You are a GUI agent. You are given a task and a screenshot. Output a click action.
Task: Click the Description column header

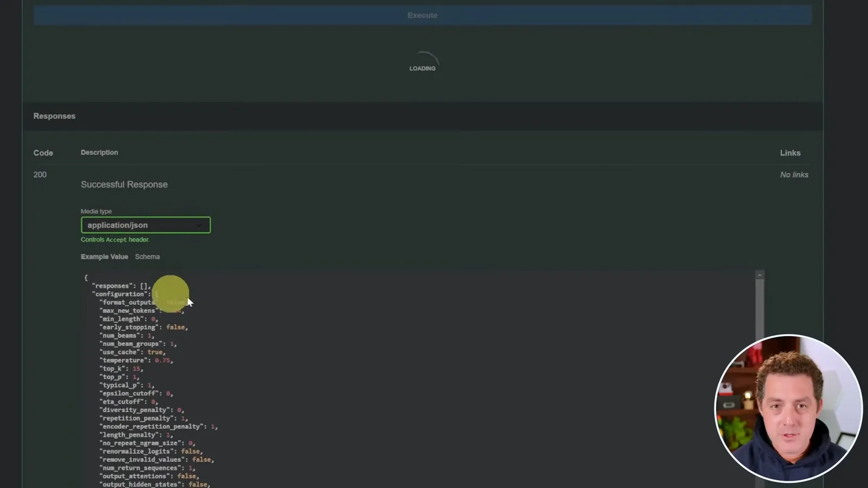coord(99,152)
